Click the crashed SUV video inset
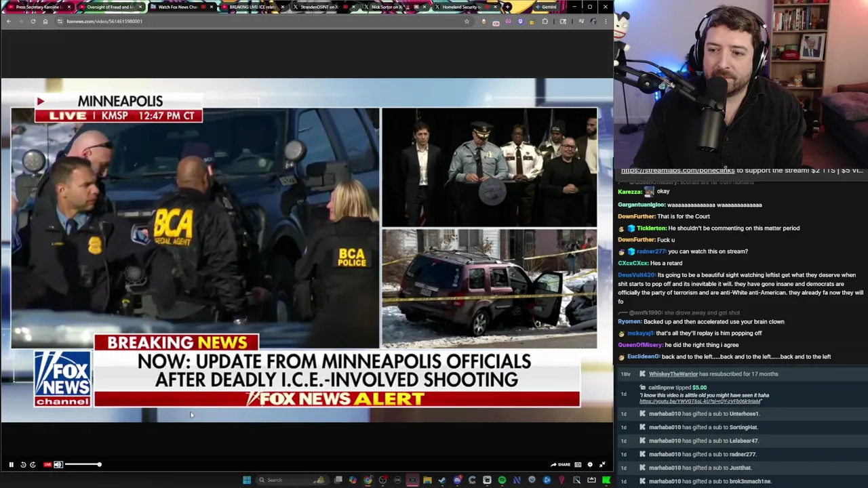Image resolution: width=868 pixels, height=488 pixels. 489,289
